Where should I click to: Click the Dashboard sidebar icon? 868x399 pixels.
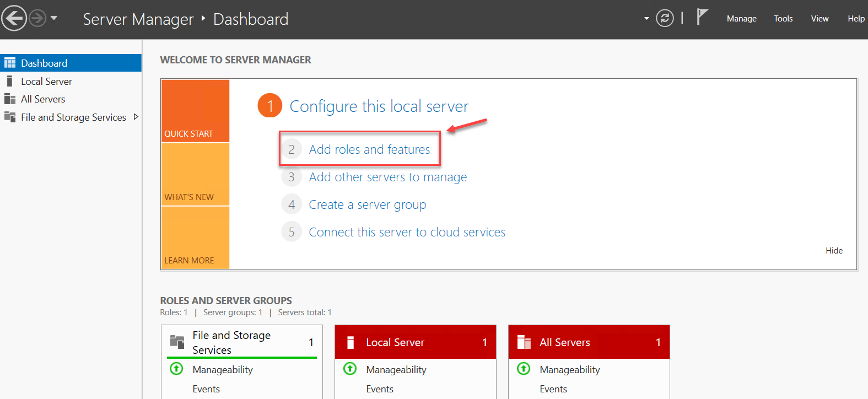(x=10, y=63)
